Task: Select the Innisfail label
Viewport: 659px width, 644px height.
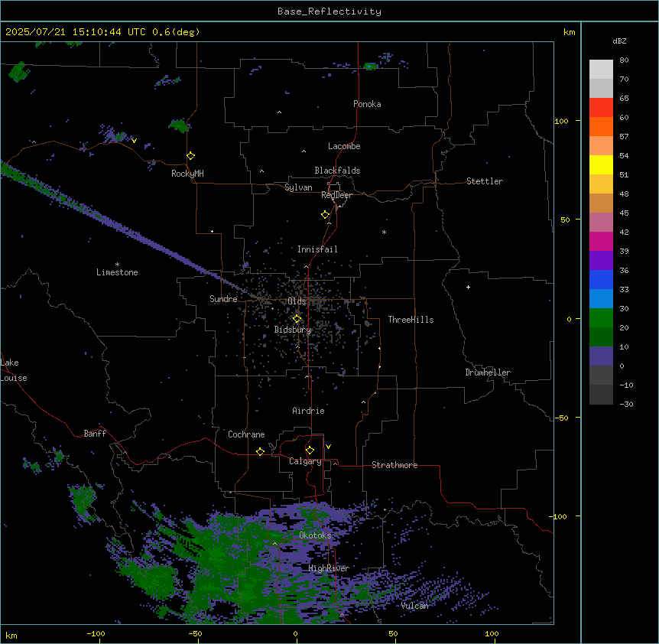Action: (x=317, y=249)
